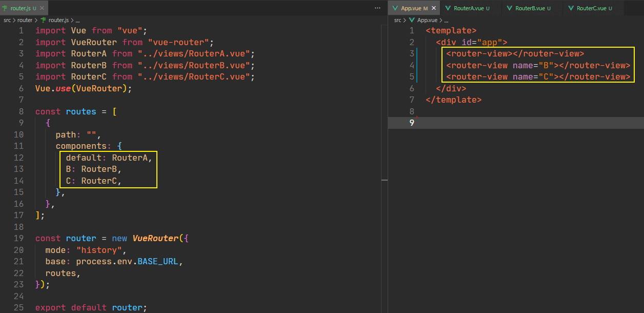The height and width of the screenshot is (313, 644).
Task: Close the App.vue tab
Action: point(434,8)
